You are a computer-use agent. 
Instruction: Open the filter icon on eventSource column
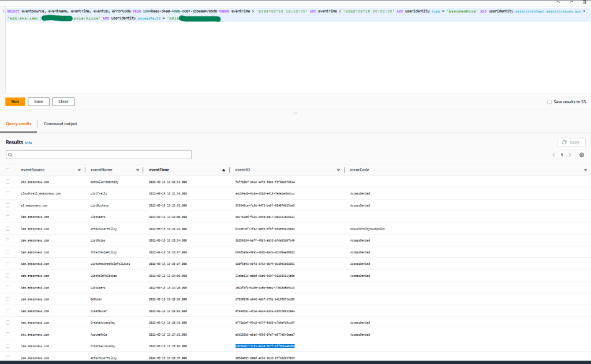(80, 170)
